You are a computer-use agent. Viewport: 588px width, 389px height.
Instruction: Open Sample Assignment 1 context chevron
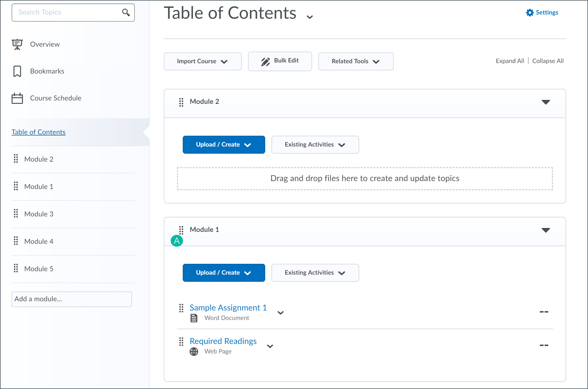click(x=280, y=313)
